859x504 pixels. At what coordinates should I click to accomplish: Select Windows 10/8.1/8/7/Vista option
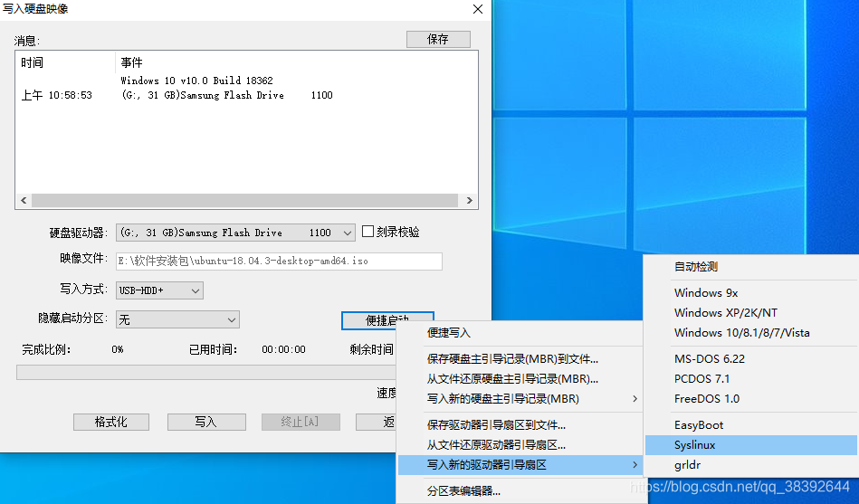[x=751, y=332]
